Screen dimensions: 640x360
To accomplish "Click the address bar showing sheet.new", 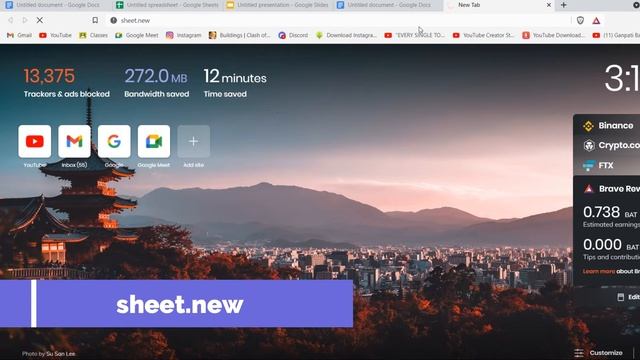I will pyautogui.click(x=339, y=20).
